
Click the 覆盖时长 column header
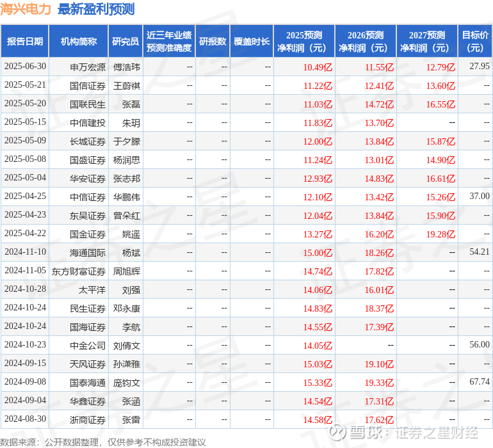click(x=252, y=41)
